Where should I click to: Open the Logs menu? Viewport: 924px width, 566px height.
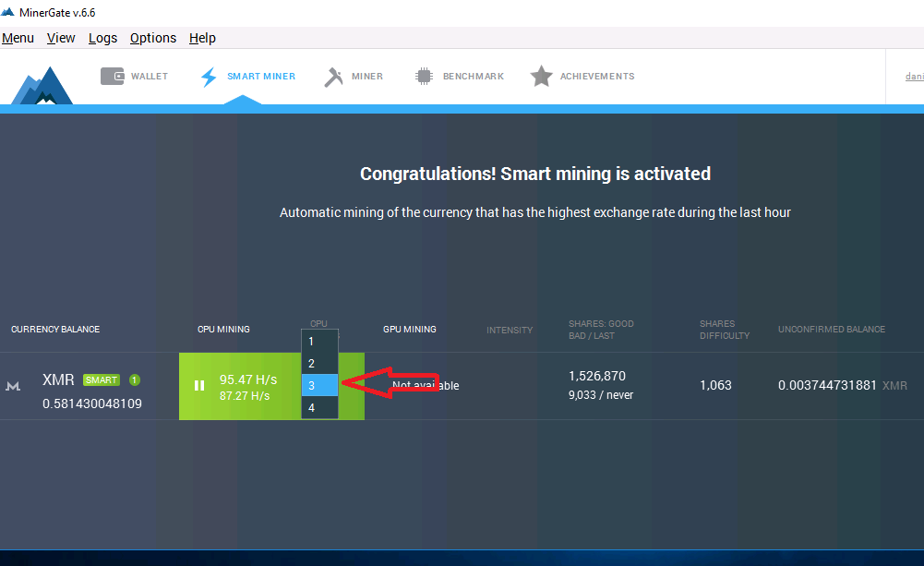pyautogui.click(x=102, y=39)
